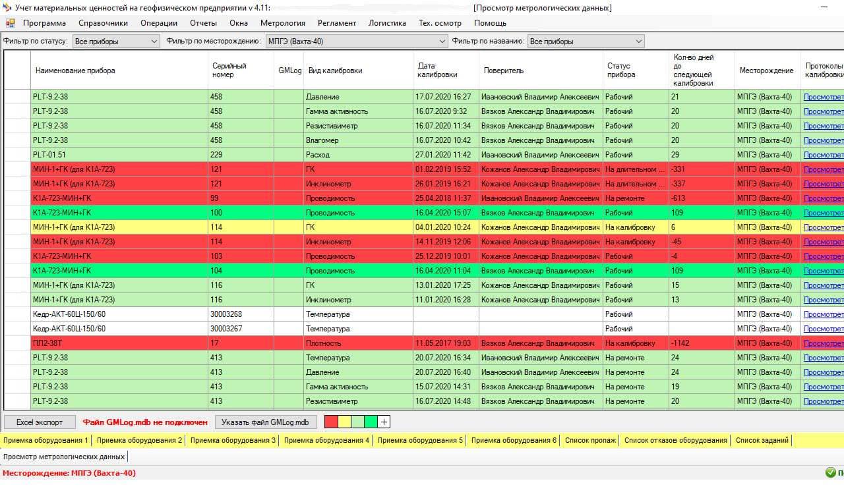Open protocol link for К1А-723-МИН+ГК serial 99 row
Viewport: 844px width, 504px height.
point(823,198)
